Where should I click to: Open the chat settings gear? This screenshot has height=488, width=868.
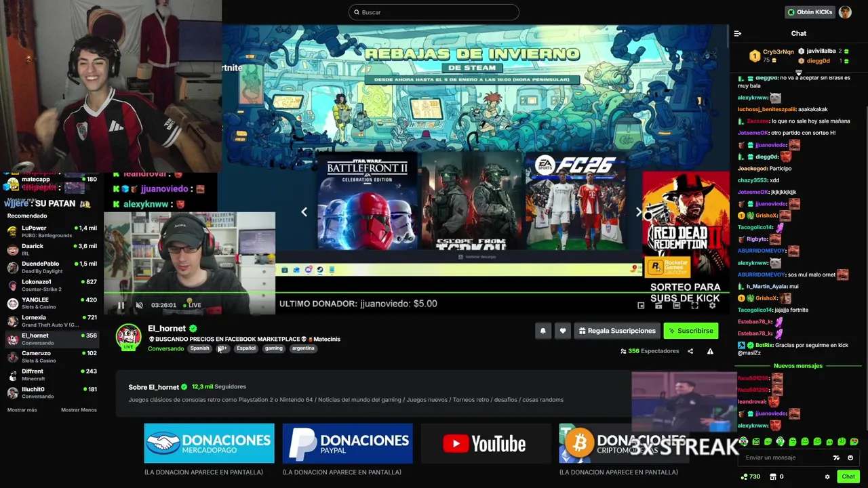pos(827,476)
